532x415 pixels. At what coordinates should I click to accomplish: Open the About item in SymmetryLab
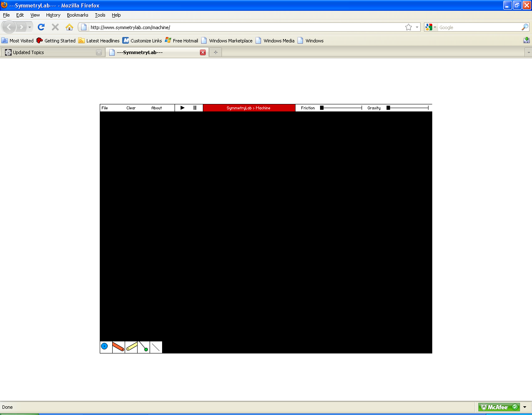(157, 108)
